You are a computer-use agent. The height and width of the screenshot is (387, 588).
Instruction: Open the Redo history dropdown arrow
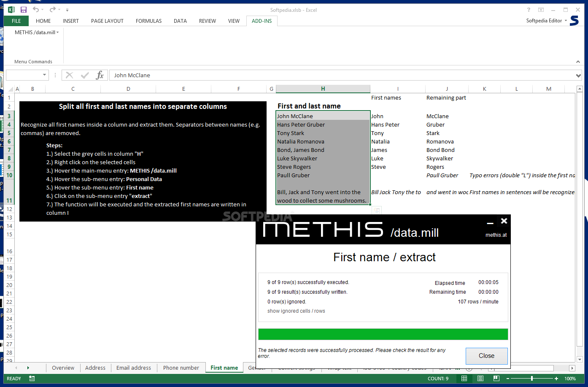(59, 10)
